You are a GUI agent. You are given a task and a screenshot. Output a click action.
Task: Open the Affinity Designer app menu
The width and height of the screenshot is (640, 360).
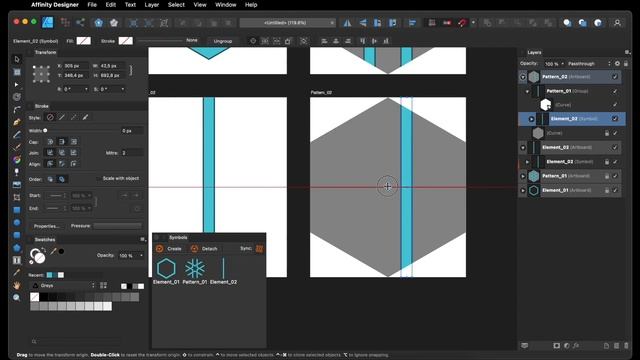pyautogui.click(x=55, y=5)
